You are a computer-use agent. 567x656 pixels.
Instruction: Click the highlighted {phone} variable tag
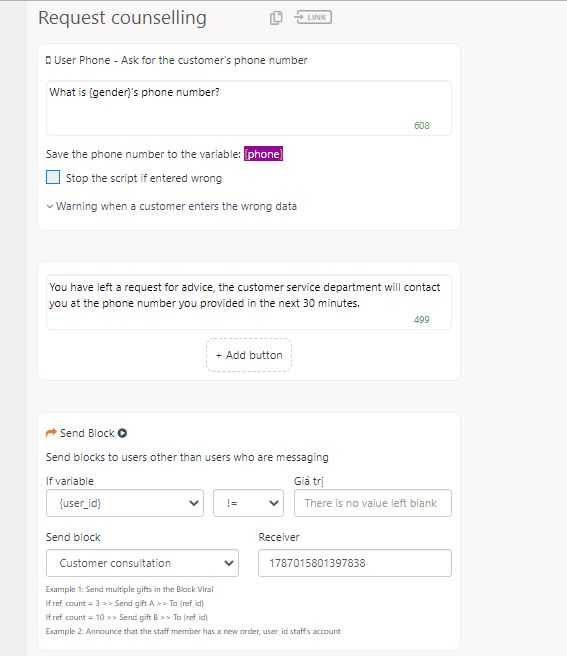(263, 154)
